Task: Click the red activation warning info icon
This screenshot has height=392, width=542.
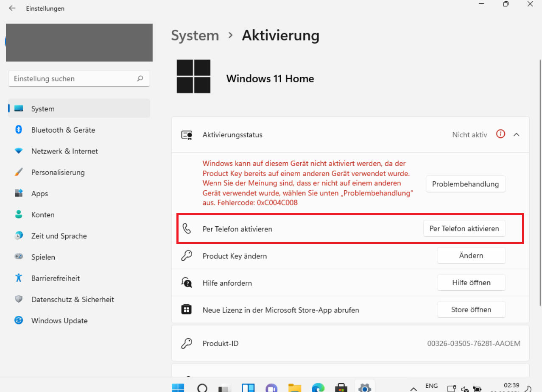Action: click(501, 134)
